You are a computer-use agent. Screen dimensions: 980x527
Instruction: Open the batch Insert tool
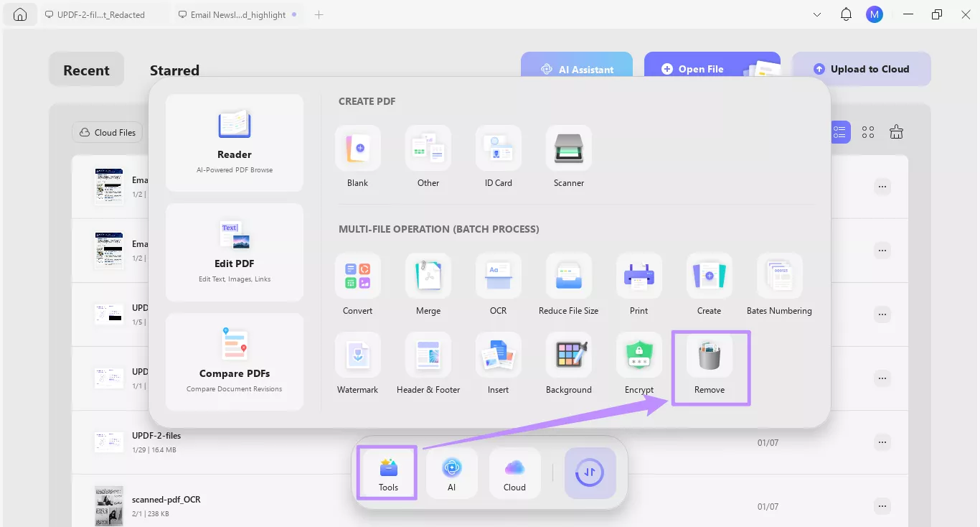[x=499, y=364]
